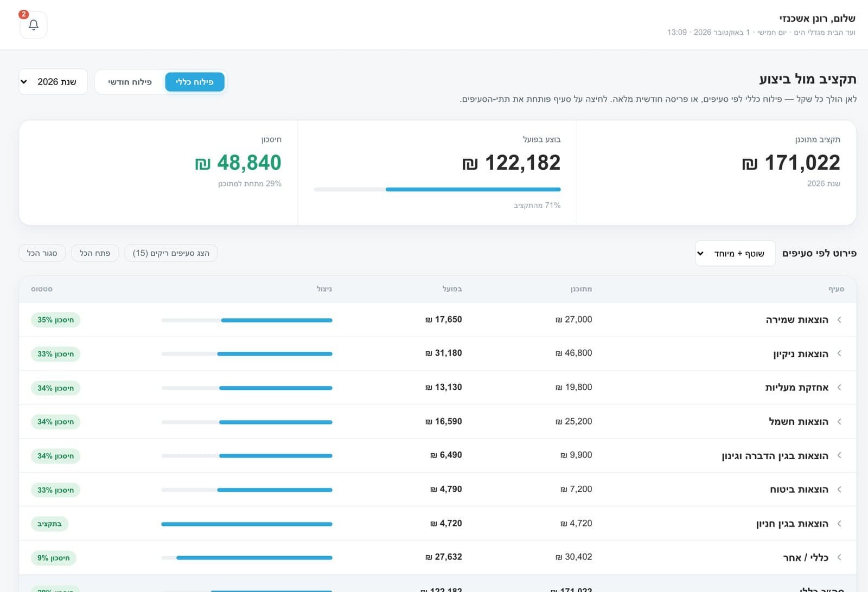Open the שנת 2026 year dropdown

53,82
